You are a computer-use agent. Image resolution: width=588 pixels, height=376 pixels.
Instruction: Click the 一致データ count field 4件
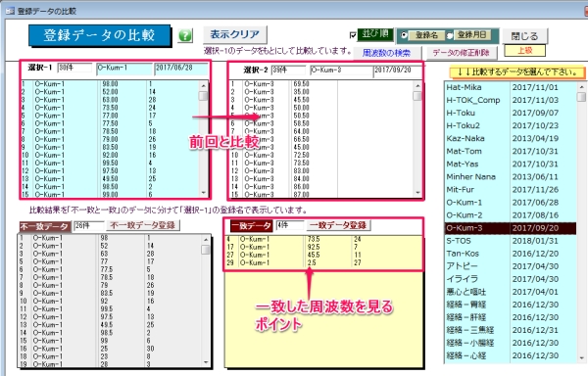(289, 225)
